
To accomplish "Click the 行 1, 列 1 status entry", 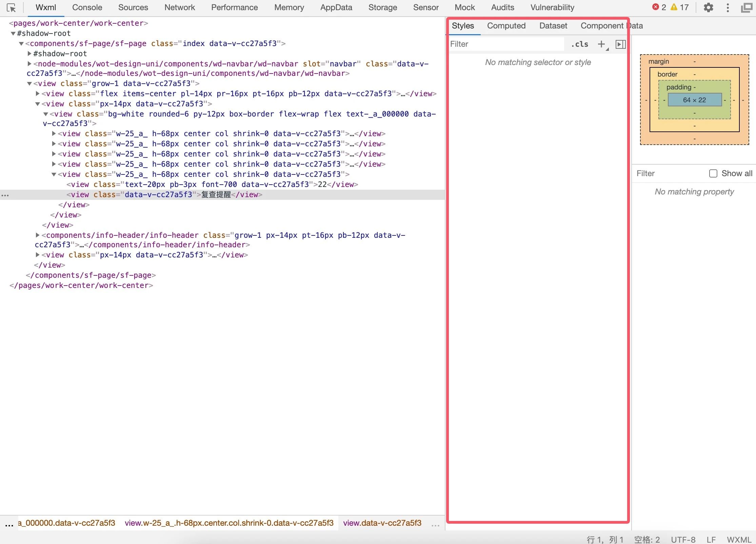I will coord(605,539).
